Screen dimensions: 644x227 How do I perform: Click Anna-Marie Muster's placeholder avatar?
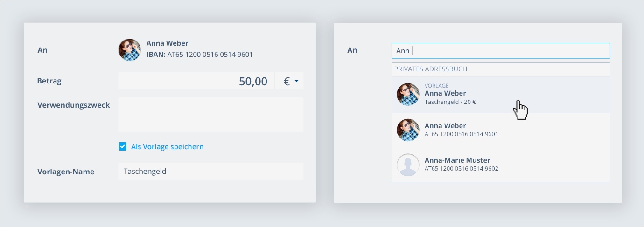point(408,165)
